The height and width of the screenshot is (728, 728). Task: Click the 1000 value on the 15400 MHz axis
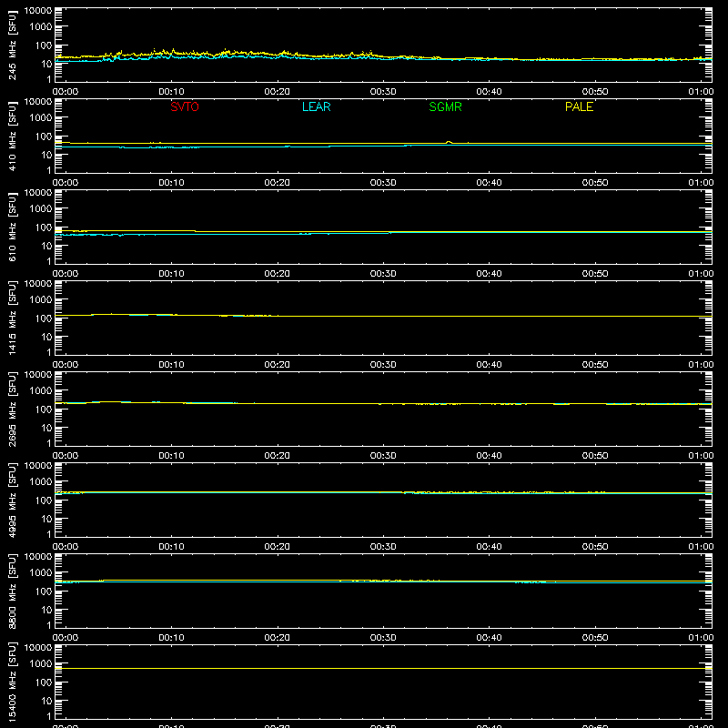[41, 664]
